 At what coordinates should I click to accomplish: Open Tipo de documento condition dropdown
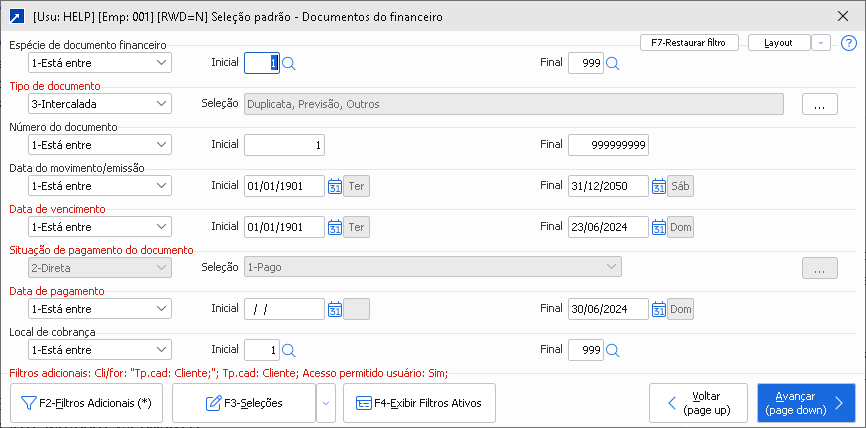pyautogui.click(x=99, y=103)
